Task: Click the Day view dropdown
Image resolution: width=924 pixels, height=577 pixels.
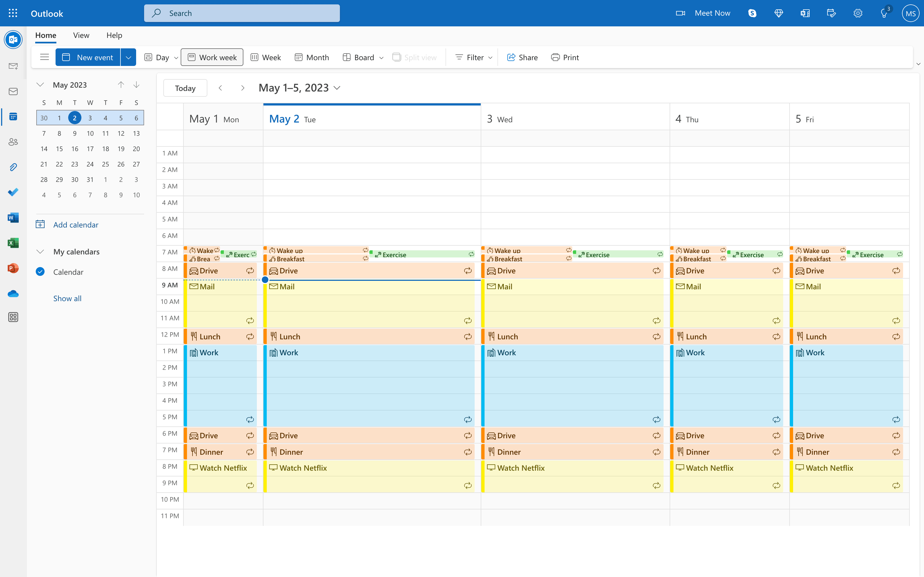Action: [x=175, y=57]
